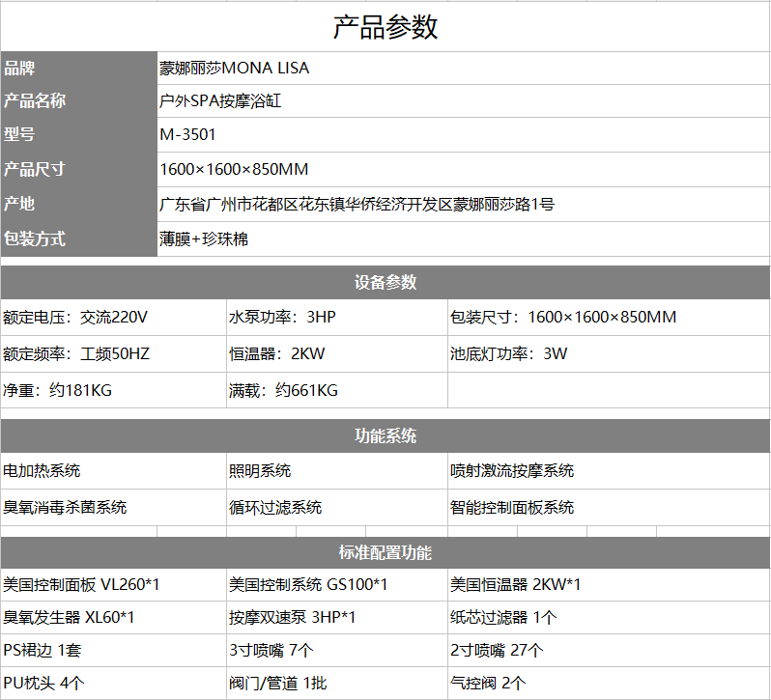
Task: Click the 产品参数 title cell
Action: coord(385,27)
